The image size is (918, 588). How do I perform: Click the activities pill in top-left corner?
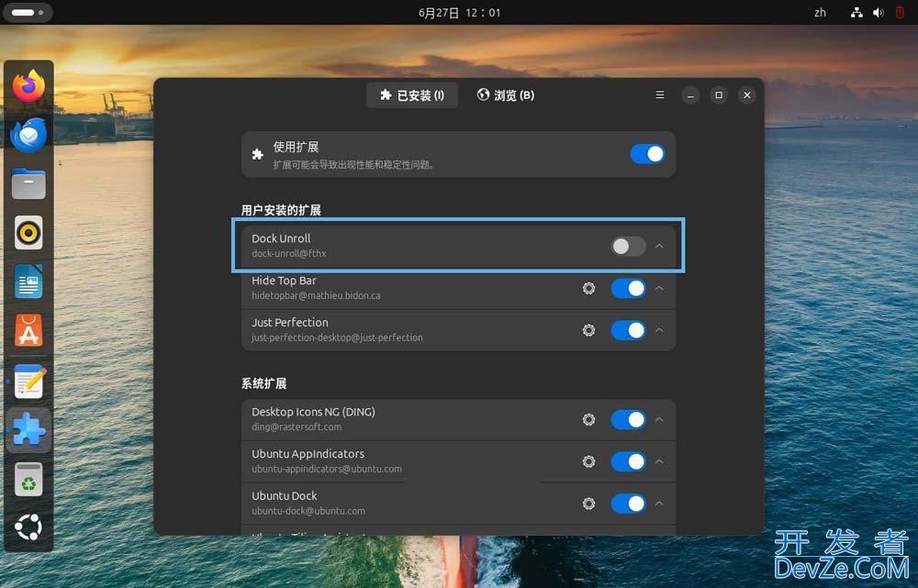click(x=28, y=12)
